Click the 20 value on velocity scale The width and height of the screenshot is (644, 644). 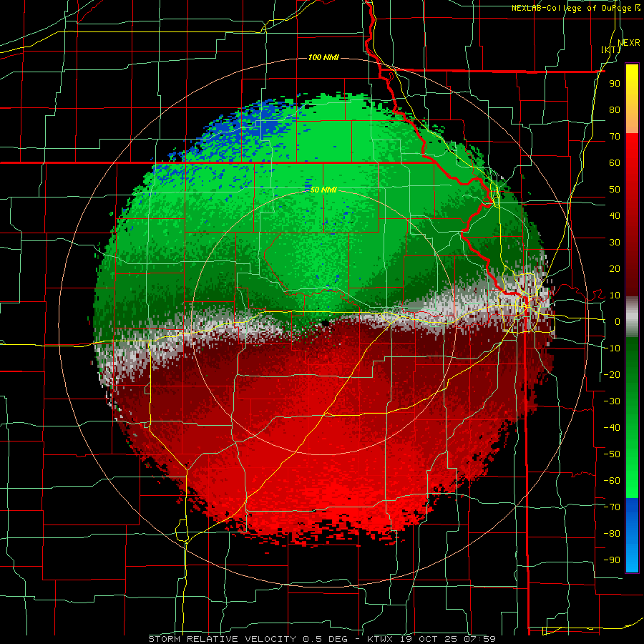(x=615, y=269)
